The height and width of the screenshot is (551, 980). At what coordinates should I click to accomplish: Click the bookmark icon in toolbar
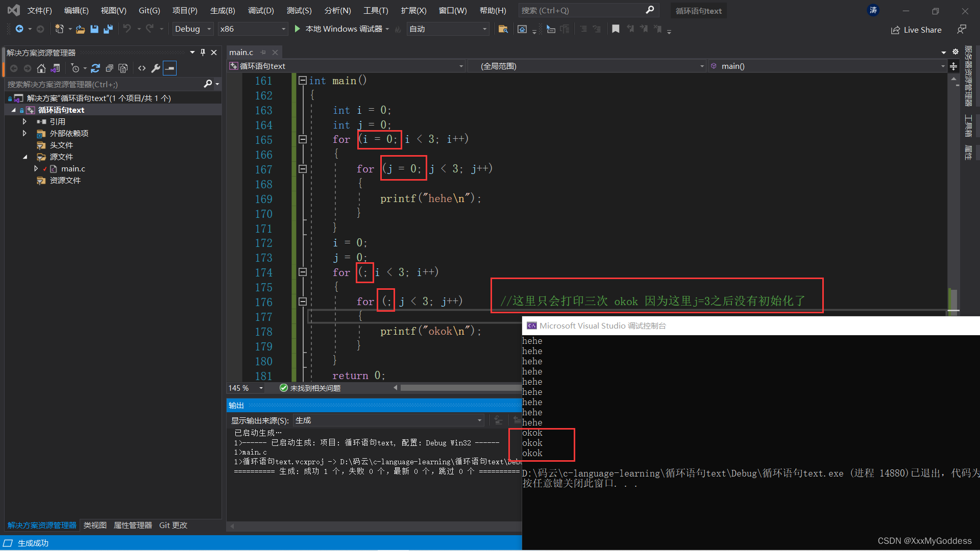[616, 29]
